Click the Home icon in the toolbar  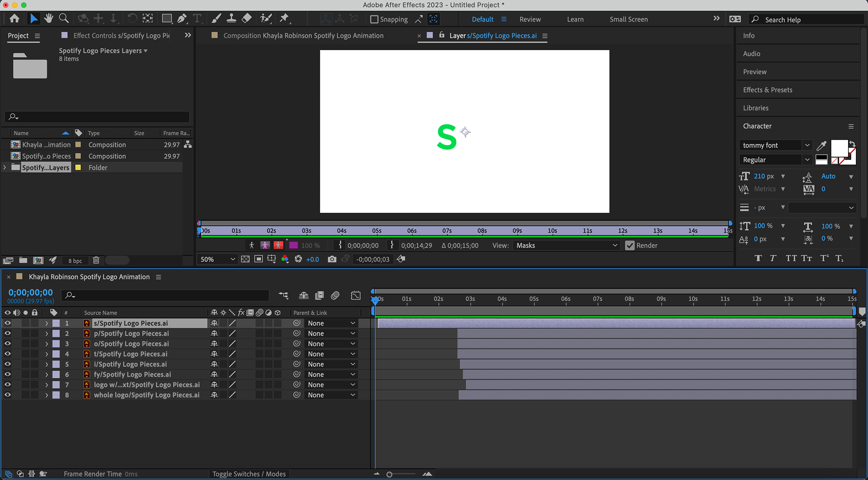click(14, 19)
